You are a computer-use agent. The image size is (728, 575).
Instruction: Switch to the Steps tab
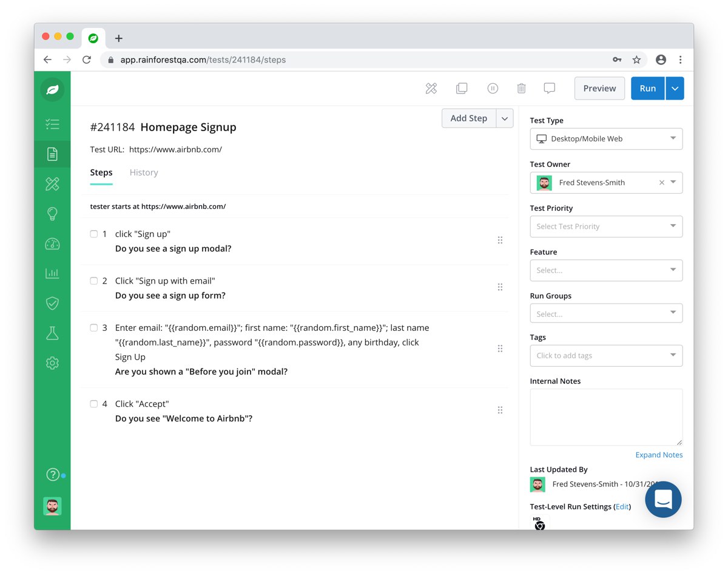(101, 173)
